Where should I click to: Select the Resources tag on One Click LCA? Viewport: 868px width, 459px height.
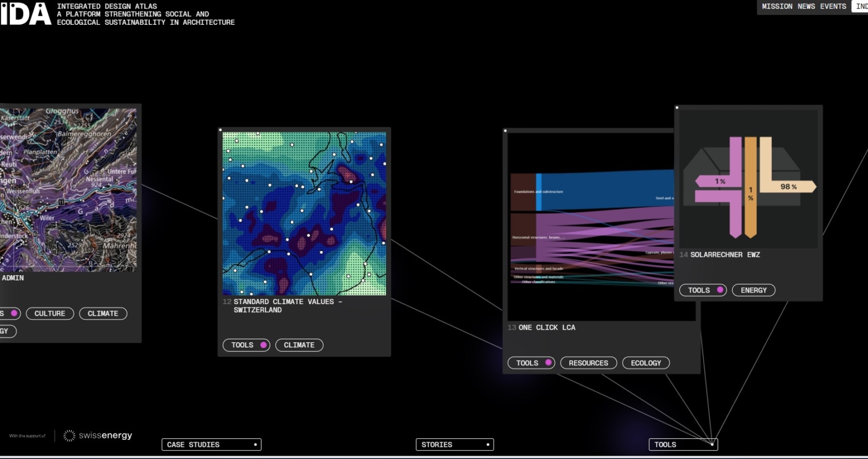[x=588, y=363]
